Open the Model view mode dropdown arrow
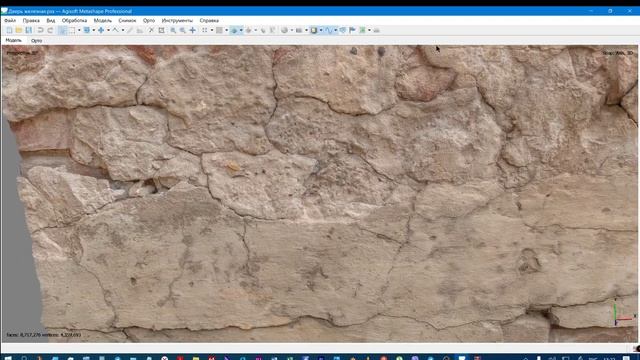Screen dimensions: 640x360 point(241,30)
